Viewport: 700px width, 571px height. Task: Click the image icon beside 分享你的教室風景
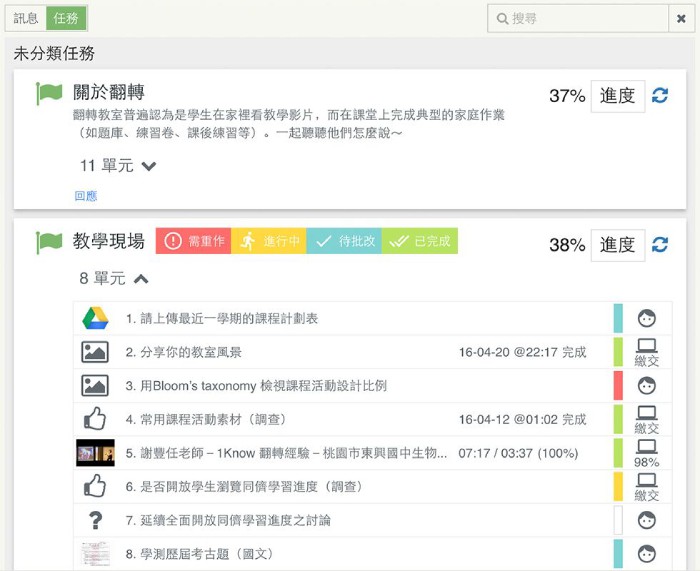pyautogui.click(x=95, y=352)
